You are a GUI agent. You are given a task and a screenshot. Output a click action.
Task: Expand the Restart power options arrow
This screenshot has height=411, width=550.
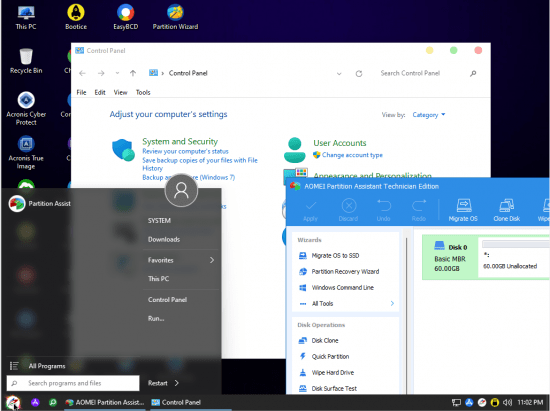(176, 383)
